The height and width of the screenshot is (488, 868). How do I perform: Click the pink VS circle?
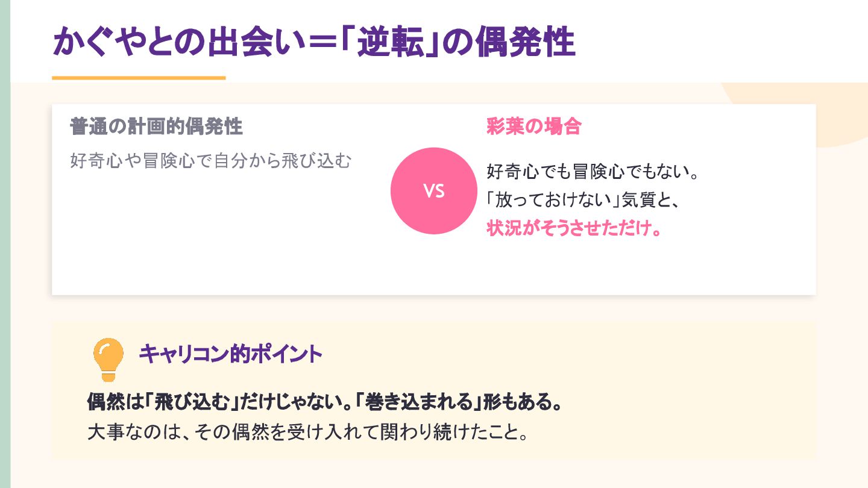433,191
